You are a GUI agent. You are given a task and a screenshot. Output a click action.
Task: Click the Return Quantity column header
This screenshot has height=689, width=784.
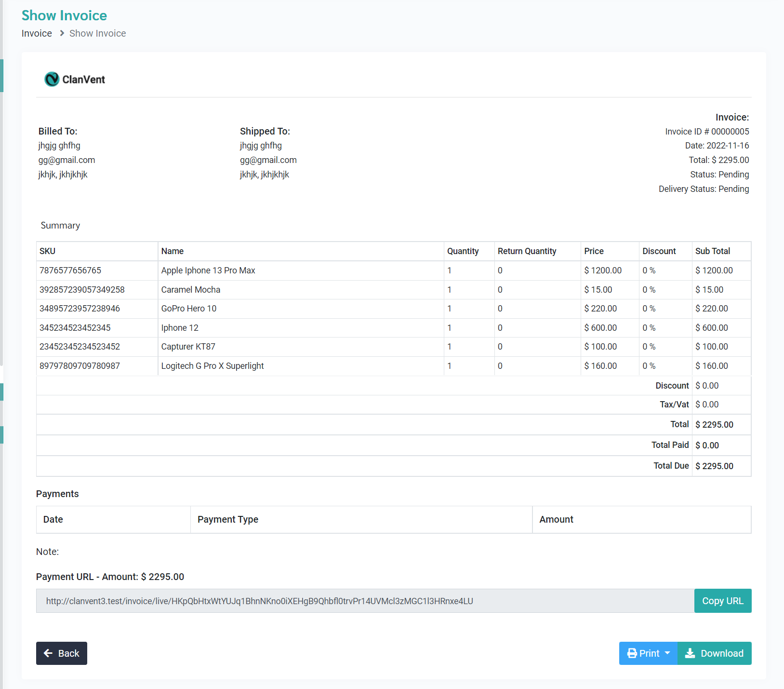click(x=527, y=251)
